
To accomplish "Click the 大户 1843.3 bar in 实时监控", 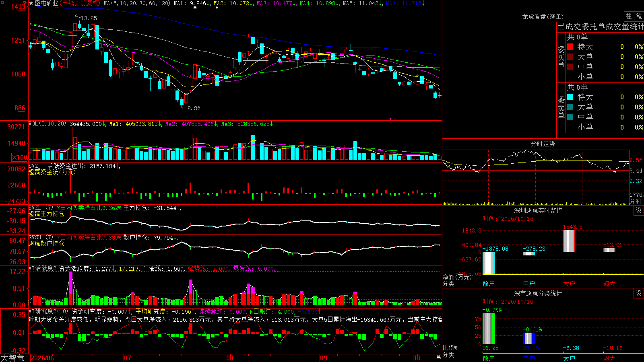I will point(569,241).
